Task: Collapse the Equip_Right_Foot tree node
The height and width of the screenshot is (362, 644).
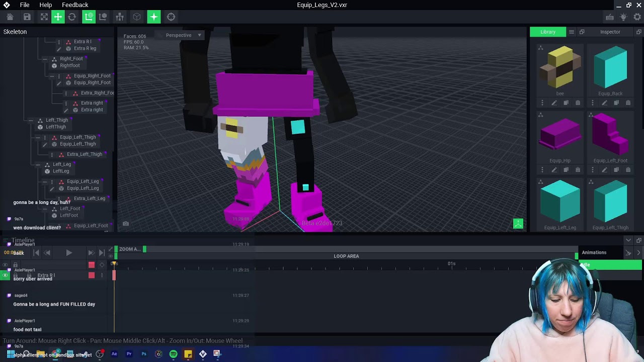Action: [x=52, y=76]
